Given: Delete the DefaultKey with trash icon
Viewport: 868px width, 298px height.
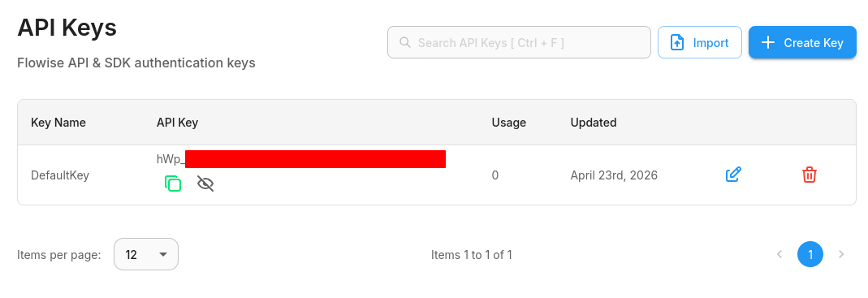Looking at the screenshot, I should tap(810, 175).
